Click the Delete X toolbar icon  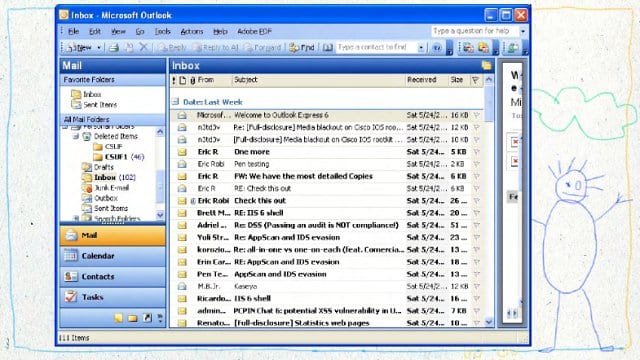[x=143, y=47]
